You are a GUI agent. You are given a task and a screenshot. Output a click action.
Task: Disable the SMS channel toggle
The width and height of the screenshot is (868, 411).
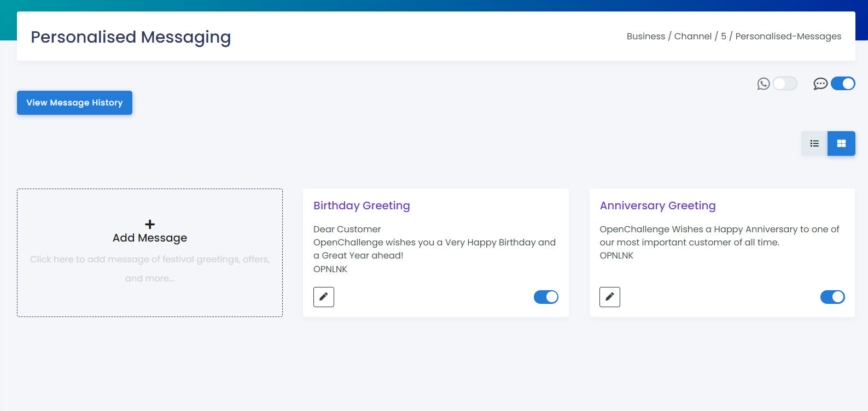coord(843,84)
